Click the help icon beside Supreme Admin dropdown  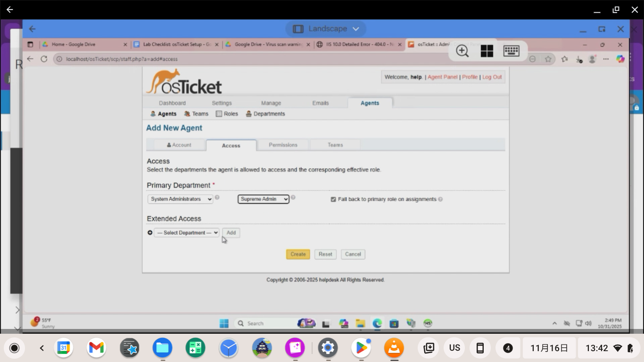(293, 197)
